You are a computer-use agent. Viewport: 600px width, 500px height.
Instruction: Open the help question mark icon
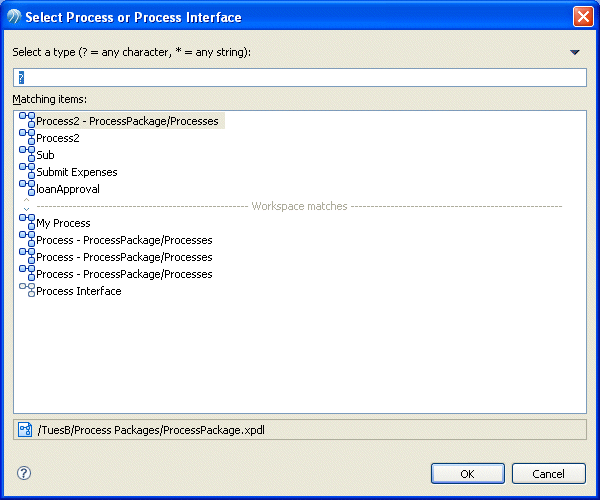pyautogui.click(x=24, y=473)
